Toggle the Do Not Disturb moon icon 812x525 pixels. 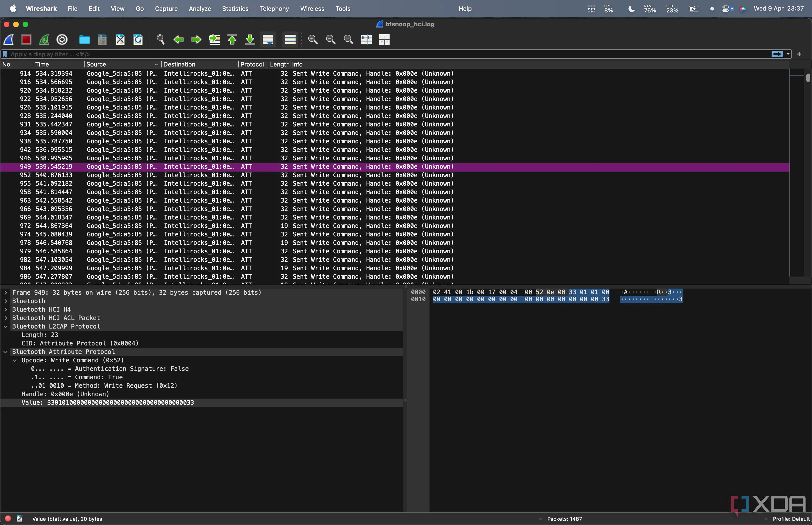tap(631, 9)
